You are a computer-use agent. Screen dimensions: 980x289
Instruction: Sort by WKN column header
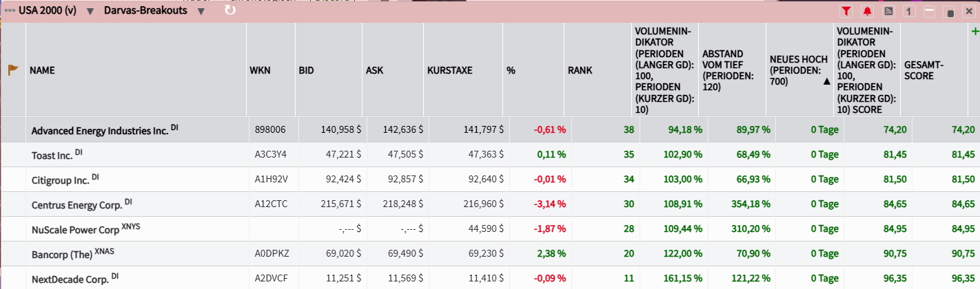pos(260,70)
